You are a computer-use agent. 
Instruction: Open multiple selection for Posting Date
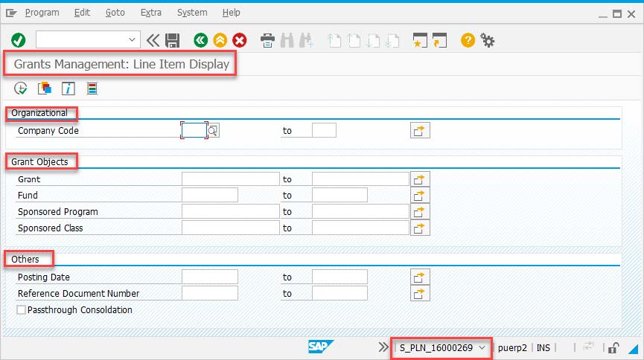tap(420, 277)
